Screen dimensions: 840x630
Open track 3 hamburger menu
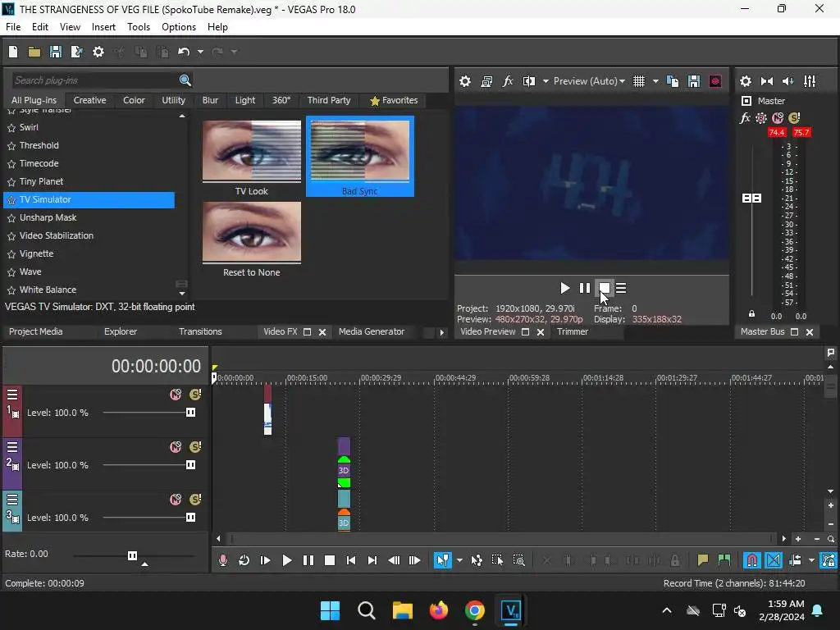coord(12,500)
